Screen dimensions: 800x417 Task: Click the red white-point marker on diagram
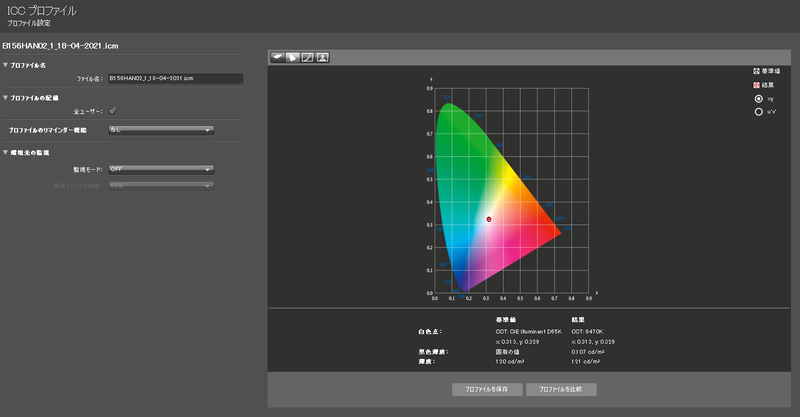(489, 219)
